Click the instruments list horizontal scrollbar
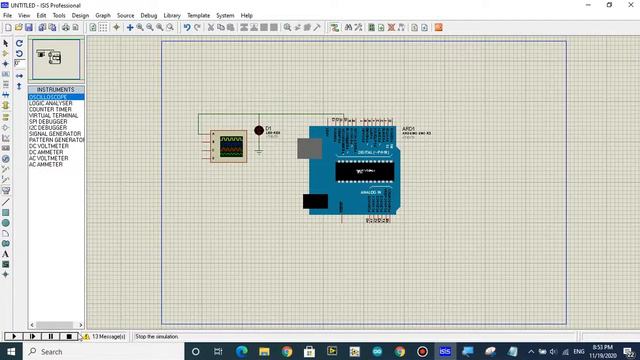The width and height of the screenshot is (640, 360). pyautogui.click(x=56, y=325)
